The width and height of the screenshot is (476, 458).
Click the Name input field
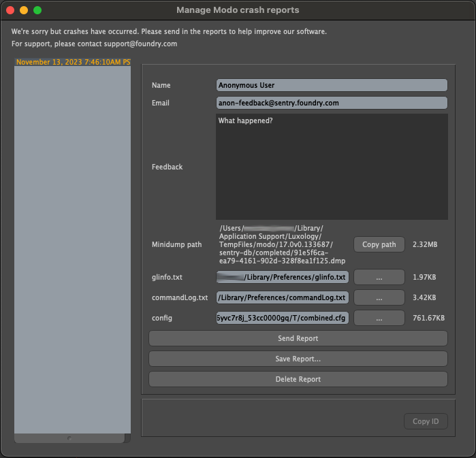[332, 85]
